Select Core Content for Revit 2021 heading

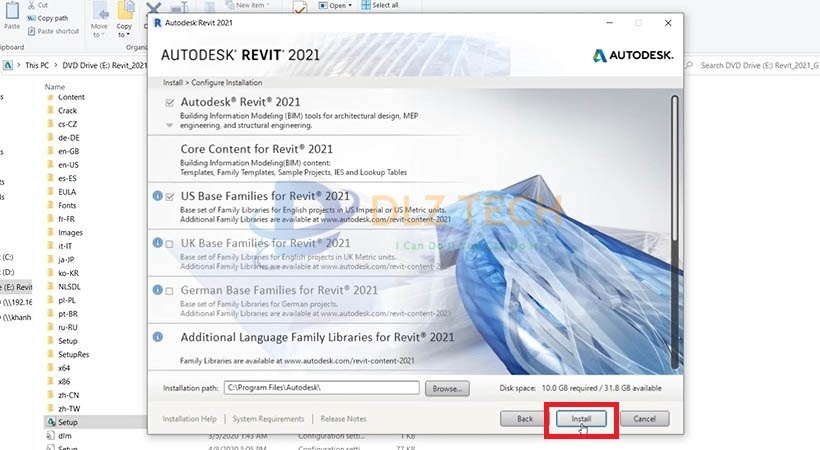[x=256, y=149]
